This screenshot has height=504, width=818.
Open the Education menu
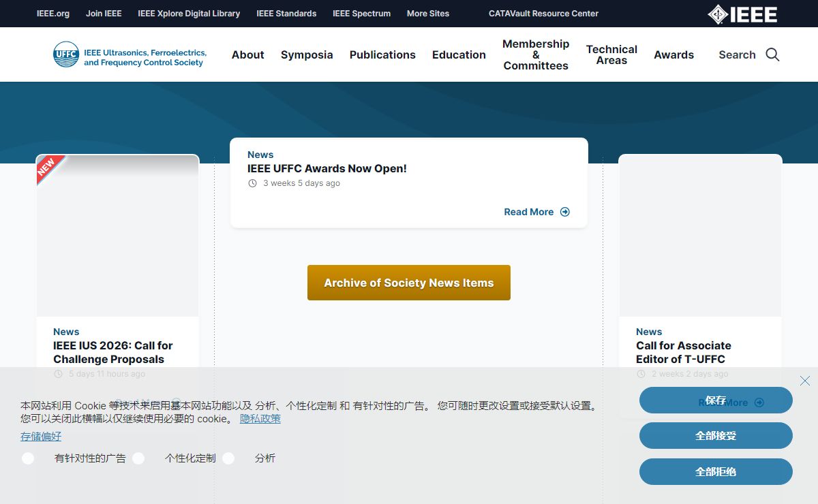(459, 54)
